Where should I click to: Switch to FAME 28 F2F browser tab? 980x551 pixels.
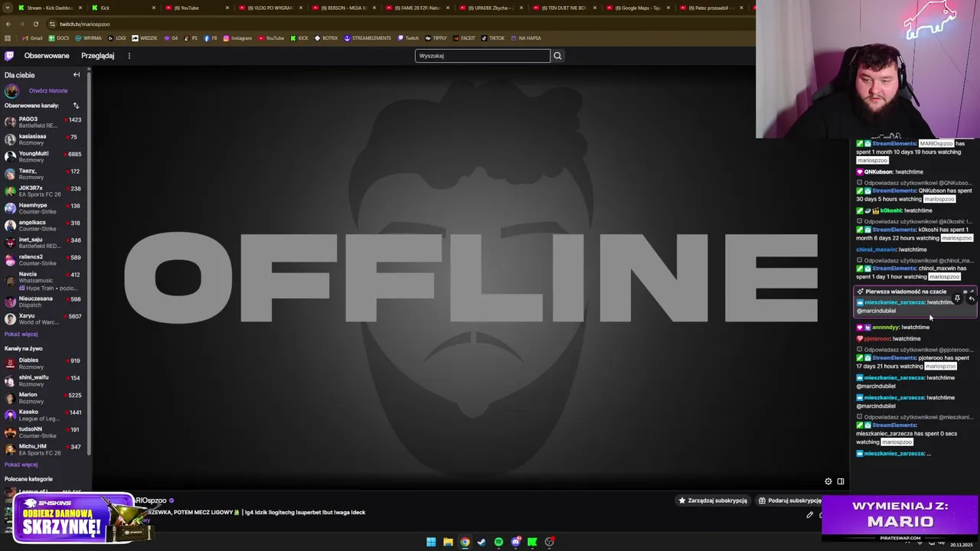416,8
